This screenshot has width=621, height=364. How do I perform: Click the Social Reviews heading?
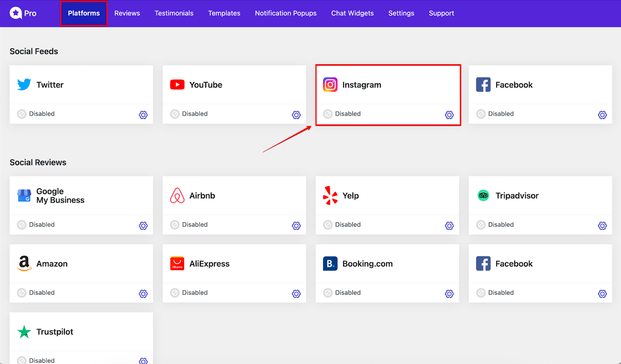click(x=38, y=162)
